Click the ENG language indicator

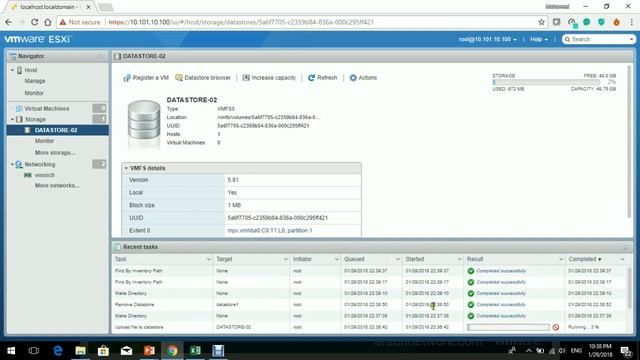tap(576, 351)
